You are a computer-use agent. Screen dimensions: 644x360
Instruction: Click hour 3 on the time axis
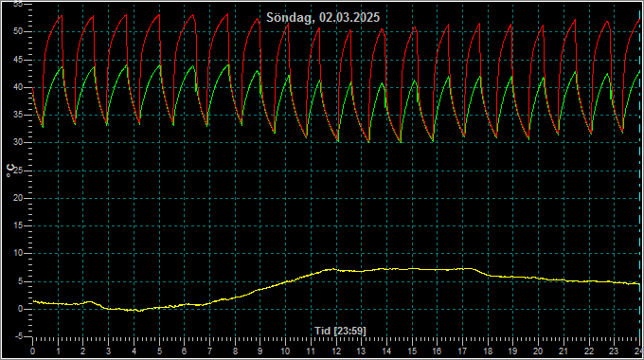pyautogui.click(x=108, y=351)
